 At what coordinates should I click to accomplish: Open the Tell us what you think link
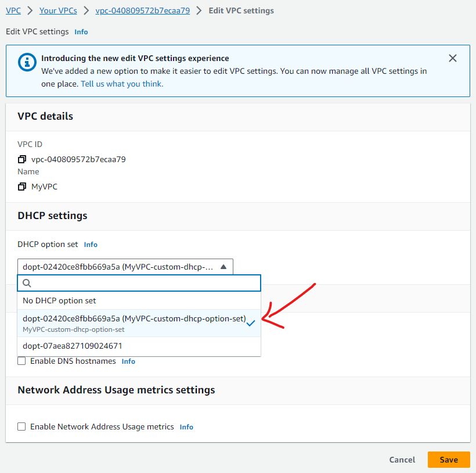[x=122, y=84]
